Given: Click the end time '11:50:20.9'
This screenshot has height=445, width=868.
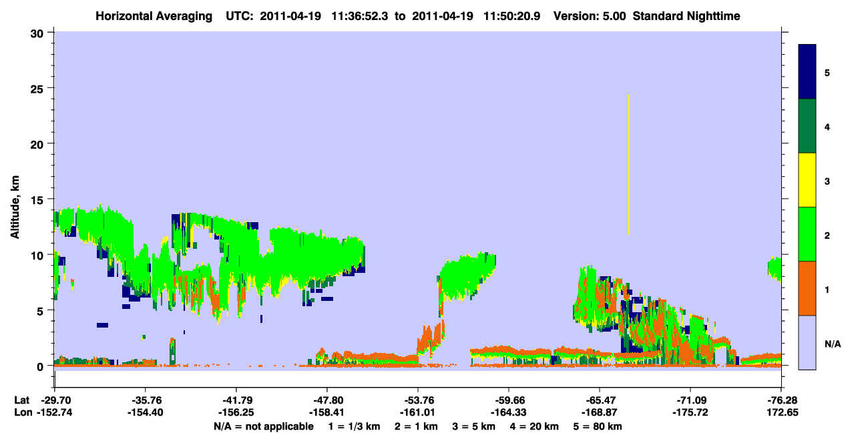Looking at the screenshot, I should click(512, 15).
